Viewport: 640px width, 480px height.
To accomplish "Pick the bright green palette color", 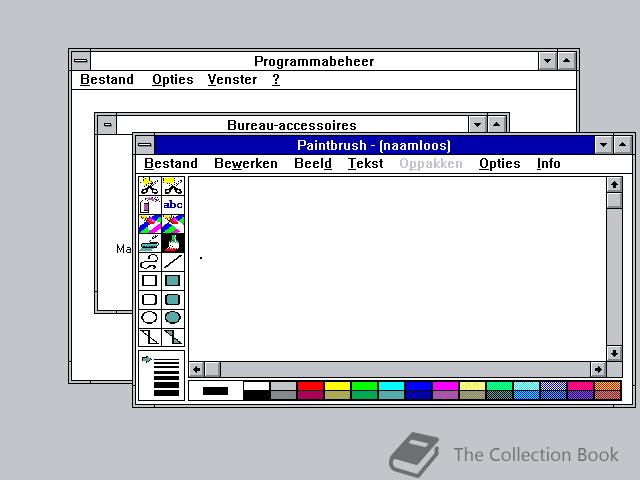I will [x=364, y=386].
